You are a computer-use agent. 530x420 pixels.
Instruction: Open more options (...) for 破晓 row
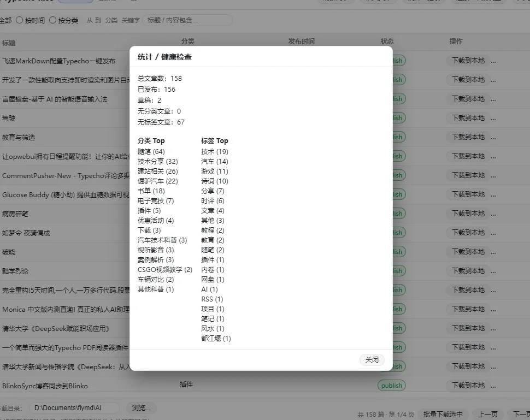[493, 252]
